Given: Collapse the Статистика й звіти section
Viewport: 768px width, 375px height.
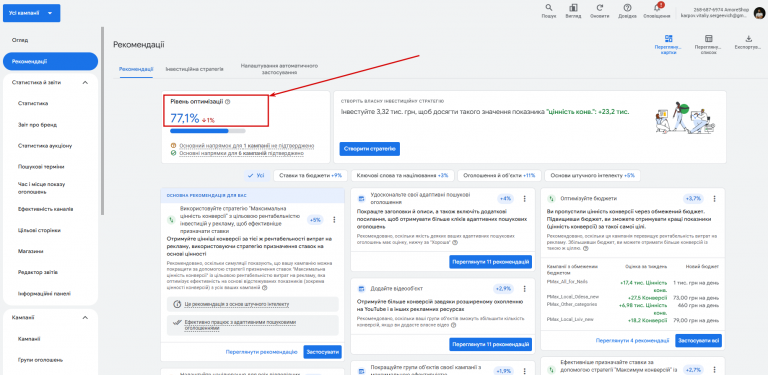Looking at the screenshot, I should click(x=85, y=83).
